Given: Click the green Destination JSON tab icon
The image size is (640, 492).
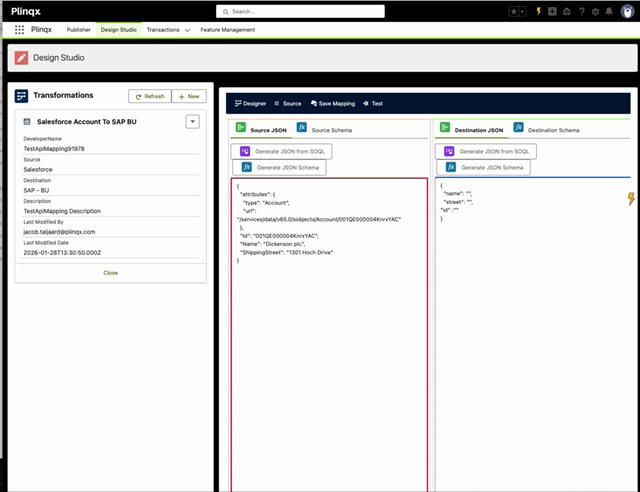Looking at the screenshot, I should [x=445, y=127].
